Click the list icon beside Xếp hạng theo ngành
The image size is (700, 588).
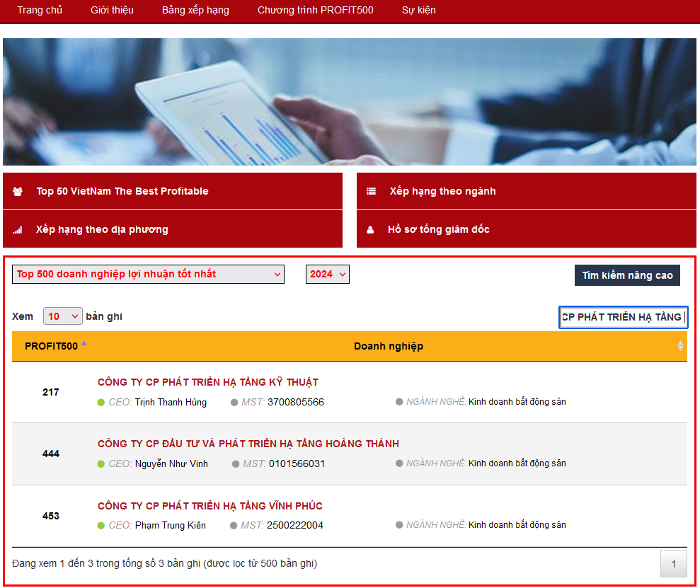(x=371, y=191)
